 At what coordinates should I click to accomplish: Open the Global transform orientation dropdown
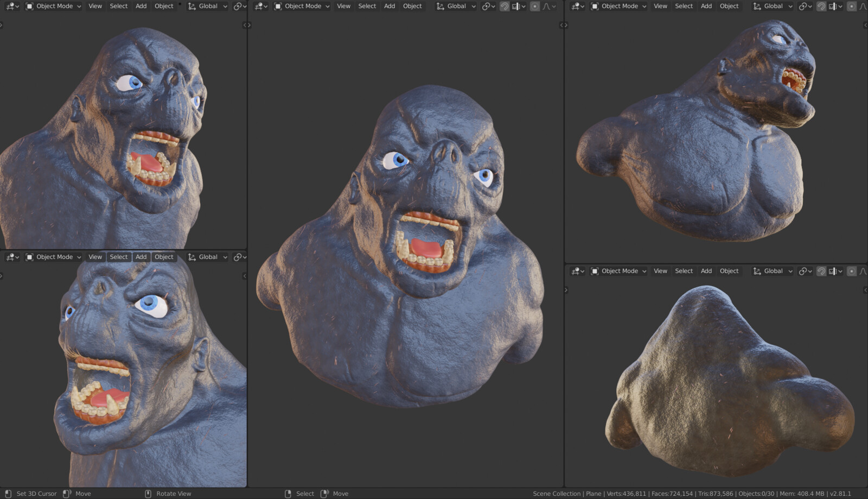pyautogui.click(x=207, y=6)
